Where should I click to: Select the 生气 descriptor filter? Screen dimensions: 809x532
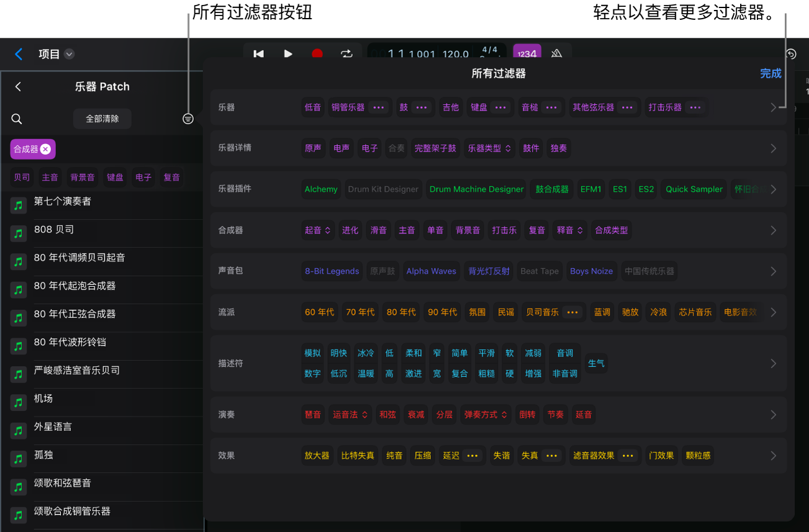(596, 363)
